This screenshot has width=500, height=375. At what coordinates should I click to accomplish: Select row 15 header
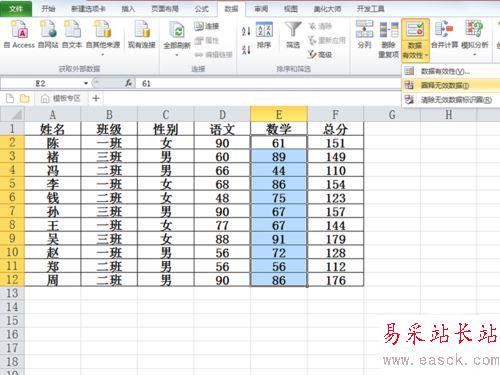point(12,321)
